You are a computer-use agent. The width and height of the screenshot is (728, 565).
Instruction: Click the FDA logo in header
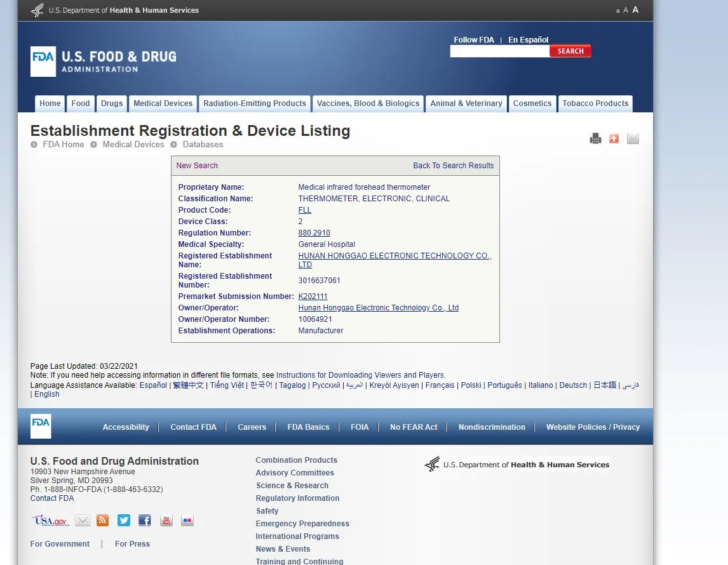click(x=104, y=61)
